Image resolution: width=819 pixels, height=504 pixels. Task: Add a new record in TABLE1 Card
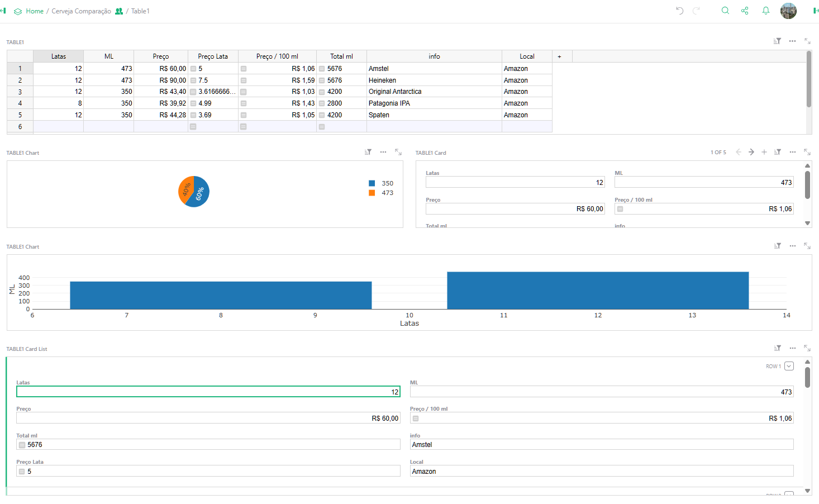[764, 152]
